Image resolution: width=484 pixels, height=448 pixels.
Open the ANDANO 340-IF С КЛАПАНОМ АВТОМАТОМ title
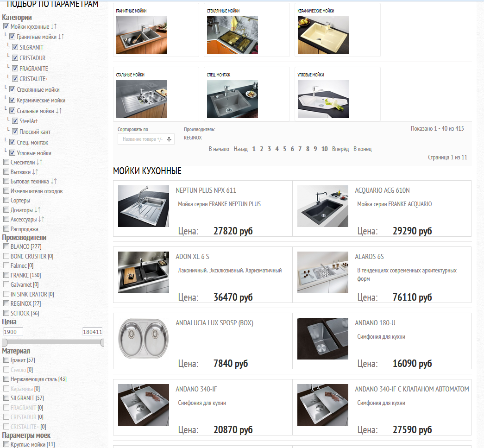[x=412, y=389]
